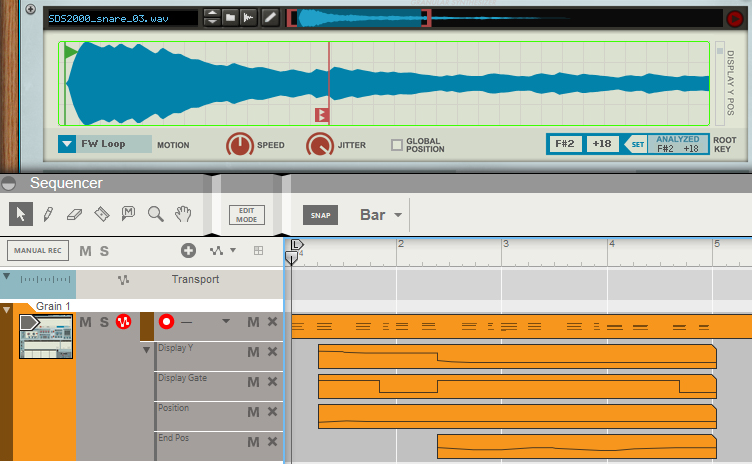Select the Hand tool
The width and height of the screenshot is (752, 472).
183,213
